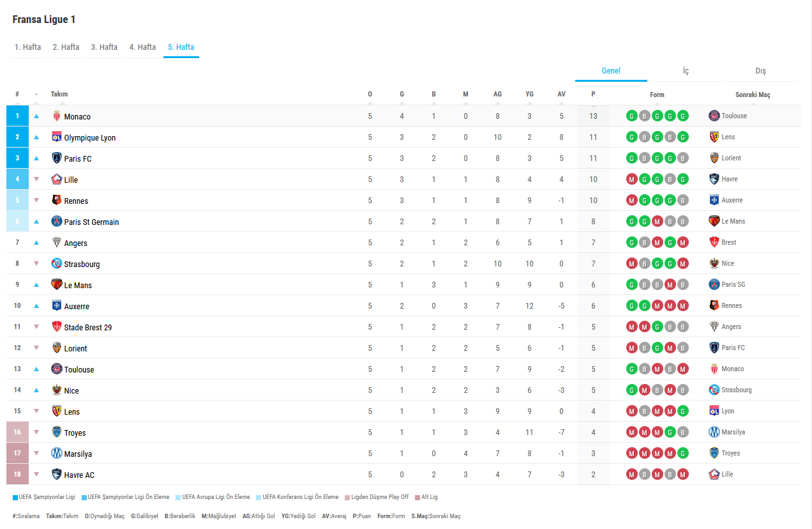812x529 pixels.
Task: Click Toulouse crest in Monaco's next match
Action: click(714, 116)
